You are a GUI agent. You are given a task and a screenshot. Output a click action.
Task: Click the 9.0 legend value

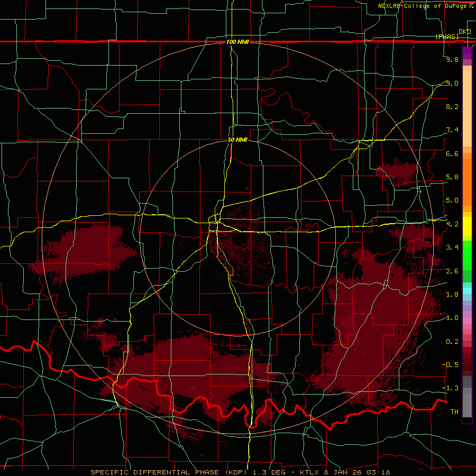point(452,83)
